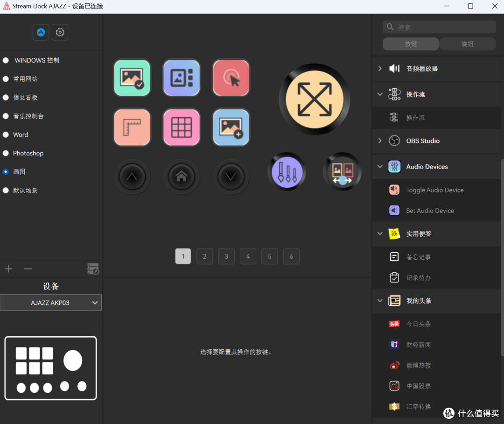Viewport: 504px width, 424px height.
Task: Go to page 6
Action: click(x=291, y=256)
